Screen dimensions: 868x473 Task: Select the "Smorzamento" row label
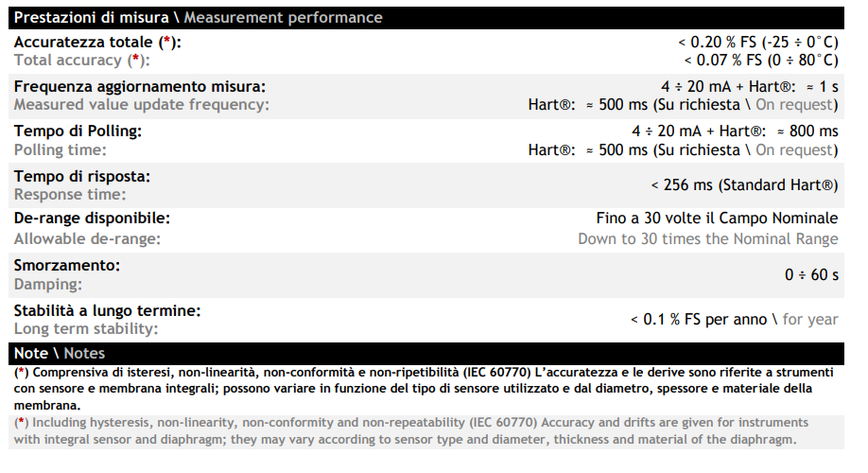[x=66, y=265]
